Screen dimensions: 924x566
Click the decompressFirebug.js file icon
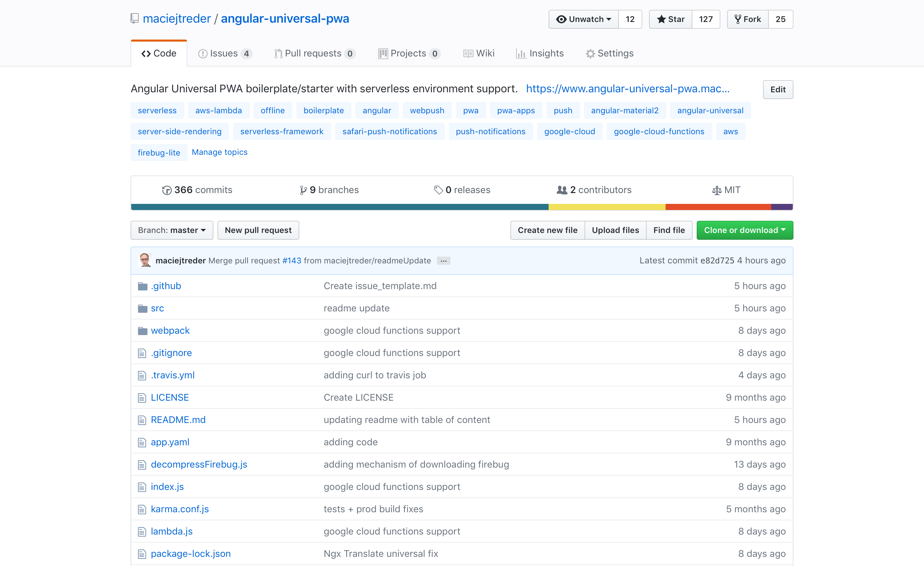click(x=142, y=465)
